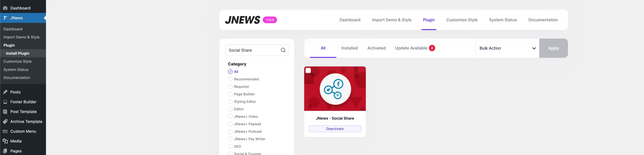Click the Archive Template tag icon
Image resolution: width=644 pixels, height=155 pixels.
coord(5,122)
